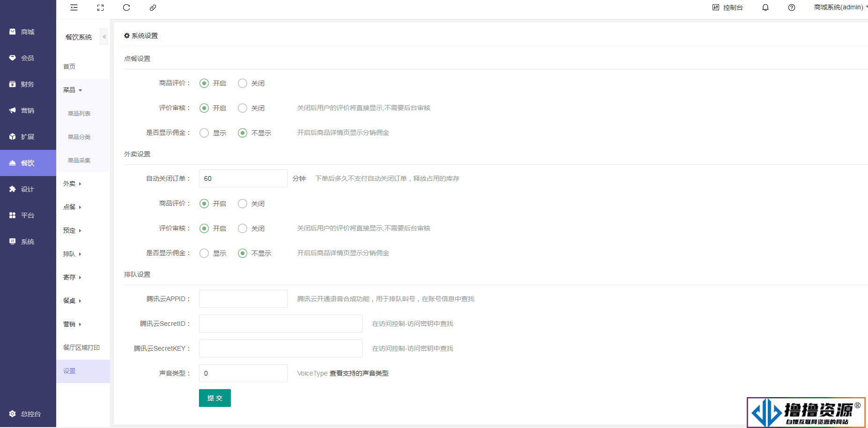Select the 餐饮 sidebar section

tap(28, 163)
